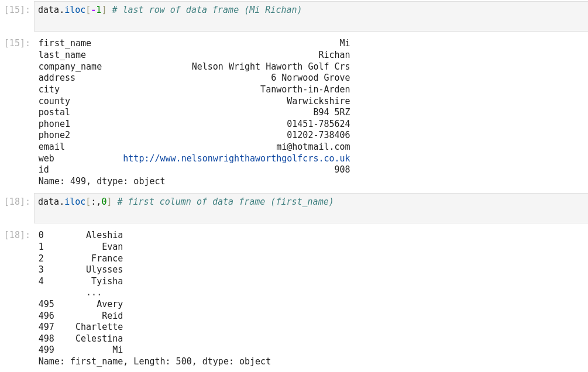Click the phone1 number 01451-785624
The width and height of the screenshot is (588, 372).
pos(318,124)
